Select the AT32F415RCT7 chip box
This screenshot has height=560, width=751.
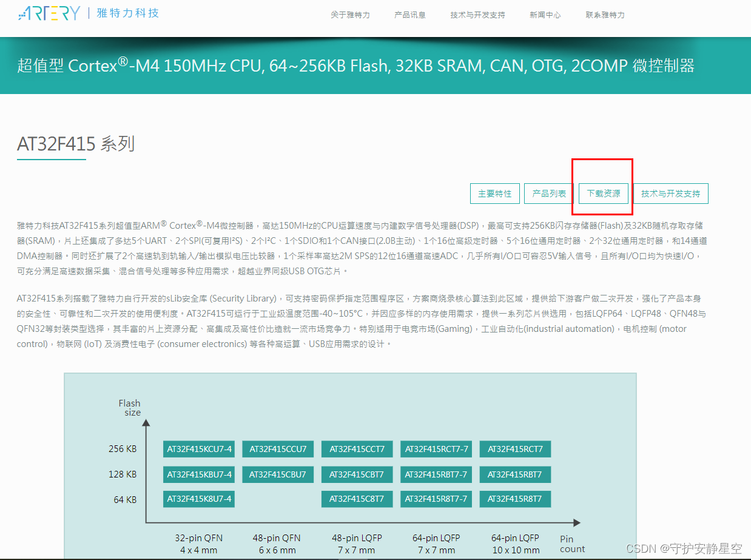pyautogui.click(x=515, y=450)
